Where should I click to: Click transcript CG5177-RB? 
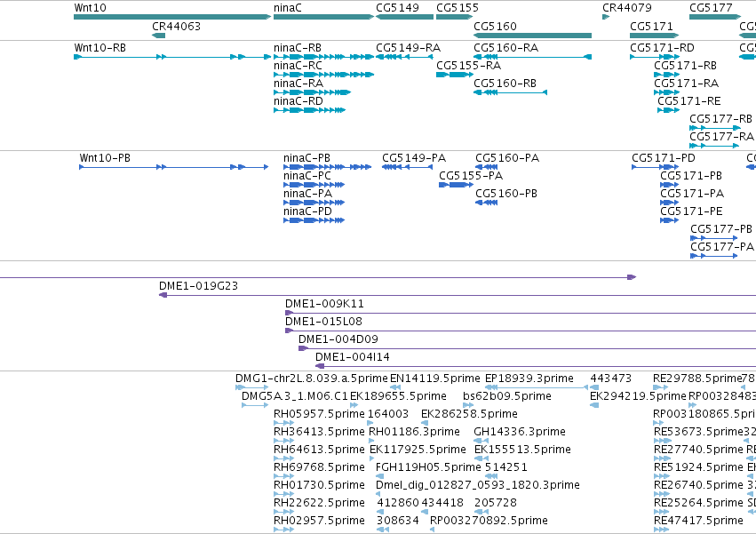tap(714, 128)
